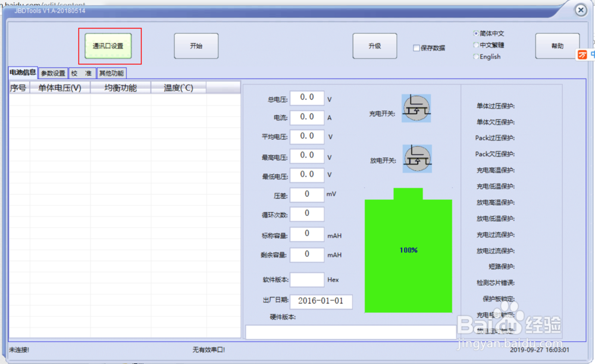Click the 总电压 value field

[x=307, y=98]
